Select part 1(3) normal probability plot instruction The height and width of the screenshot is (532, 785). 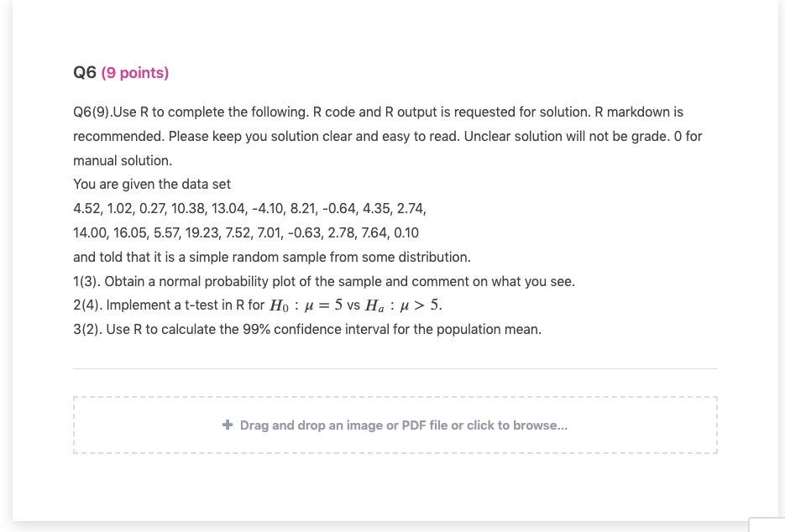324,281
